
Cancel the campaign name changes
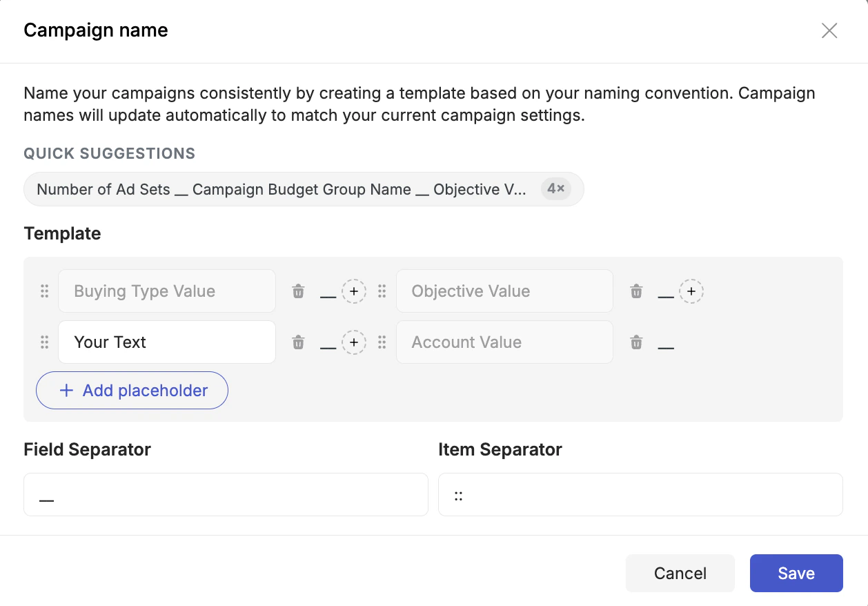tap(680, 573)
